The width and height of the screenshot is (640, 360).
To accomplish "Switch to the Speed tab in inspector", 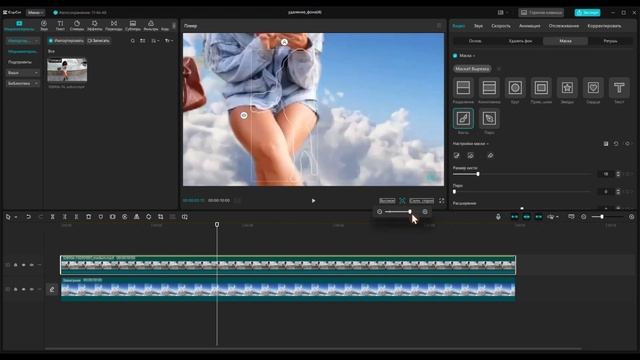I will [x=501, y=26].
